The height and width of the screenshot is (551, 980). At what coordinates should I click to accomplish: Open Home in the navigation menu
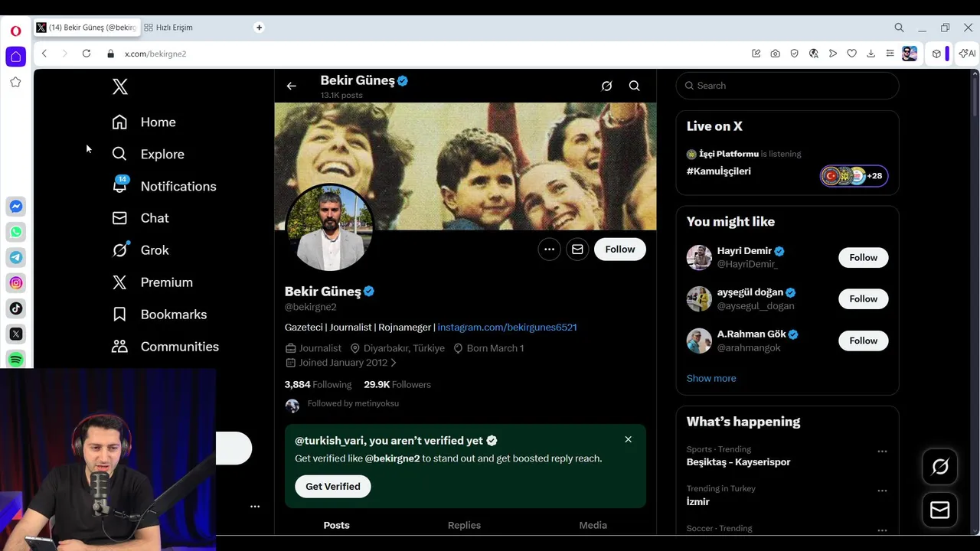[144, 122]
